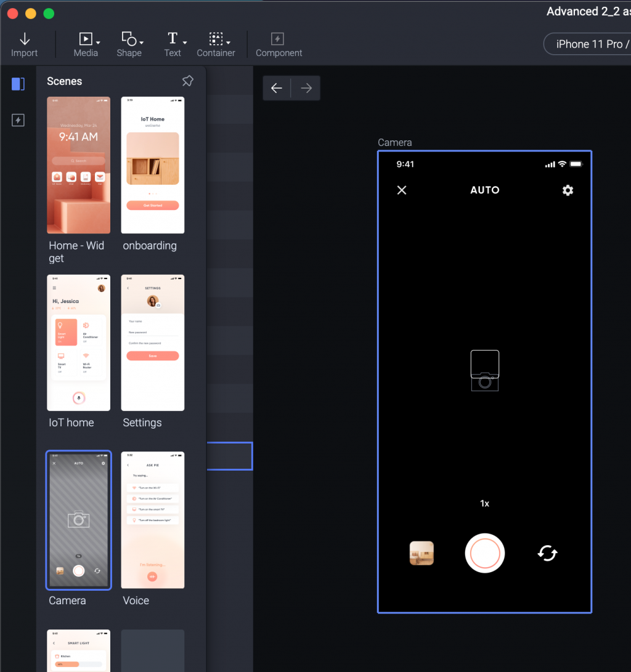Click the Camera scene title above canvas
631x672 pixels.
(394, 142)
